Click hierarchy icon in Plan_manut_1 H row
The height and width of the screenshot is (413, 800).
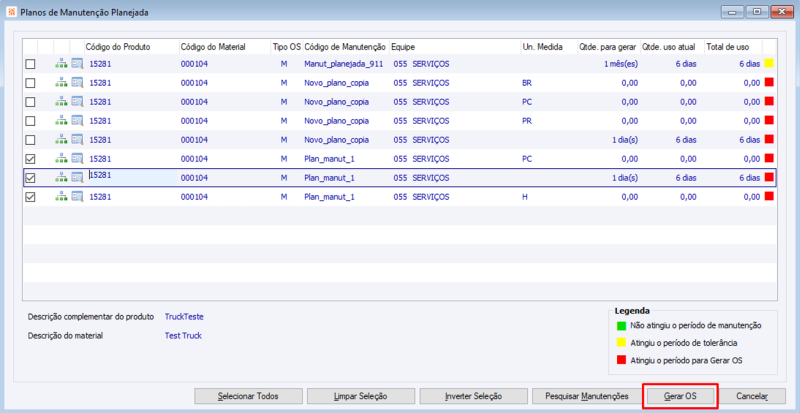pyautogui.click(x=61, y=197)
